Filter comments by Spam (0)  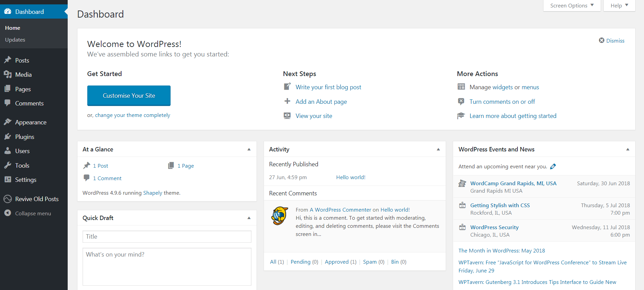[374, 262]
